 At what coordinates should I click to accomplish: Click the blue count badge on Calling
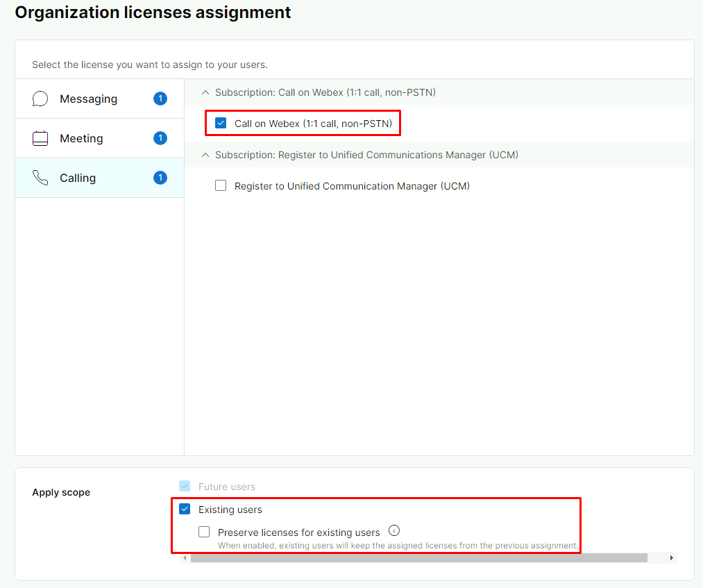click(160, 178)
